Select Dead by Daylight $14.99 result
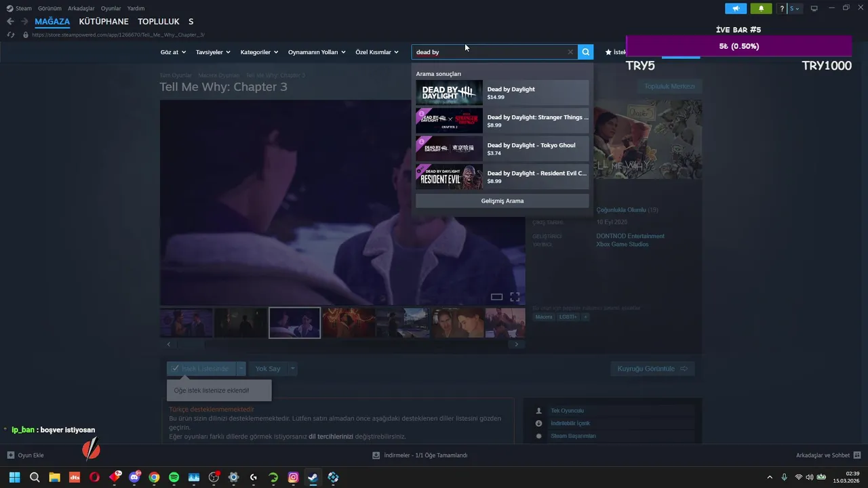 tap(502, 93)
